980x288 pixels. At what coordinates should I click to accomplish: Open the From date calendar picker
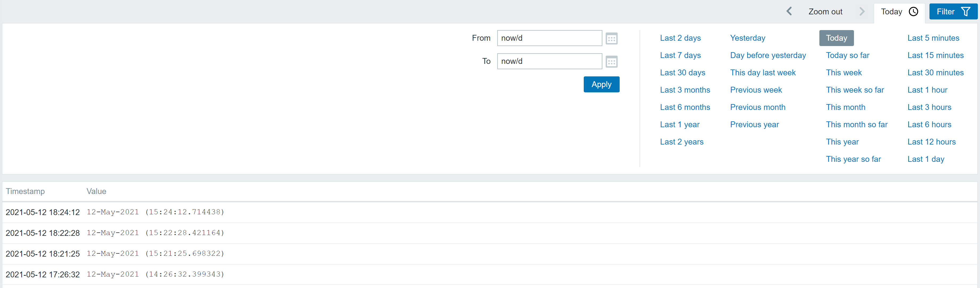[x=611, y=39]
